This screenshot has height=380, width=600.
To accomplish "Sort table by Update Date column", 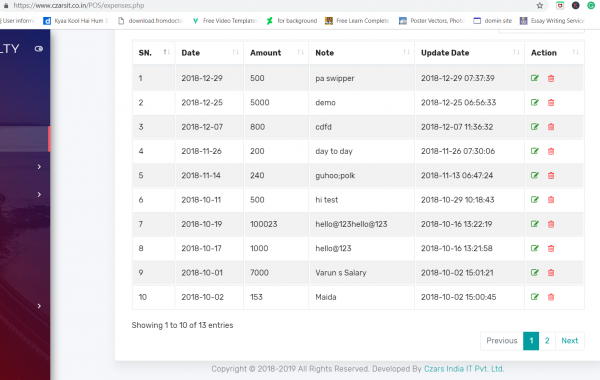I will coord(470,53).
